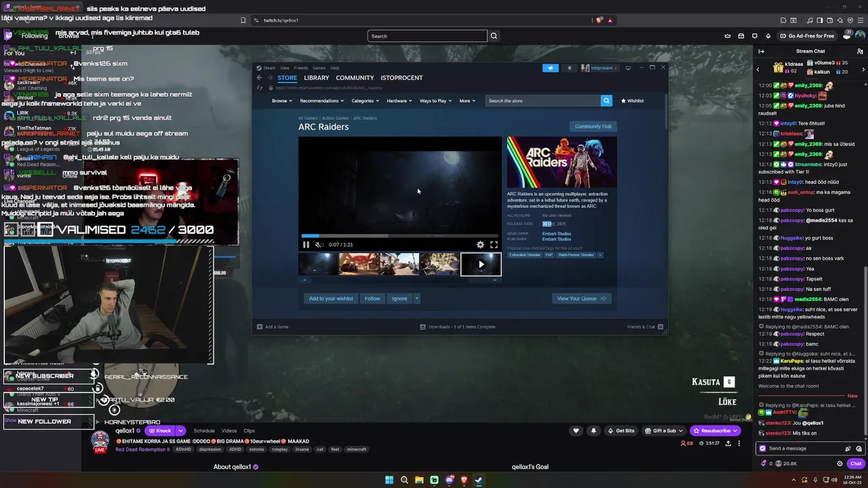
Task: Open Steam from the taskbar
Action: pos(479,480)
